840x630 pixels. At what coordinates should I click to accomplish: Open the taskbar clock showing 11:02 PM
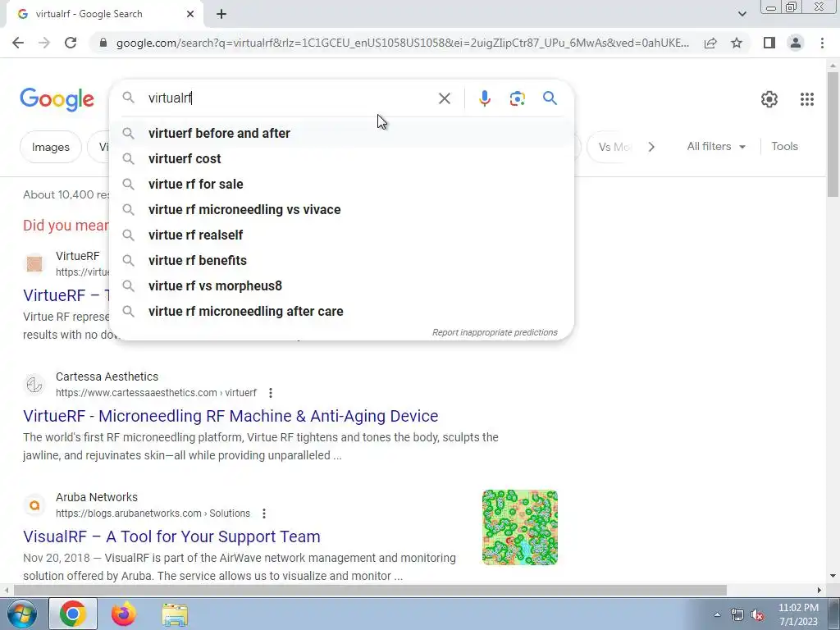pyautogui.click(x=798, y=614)
